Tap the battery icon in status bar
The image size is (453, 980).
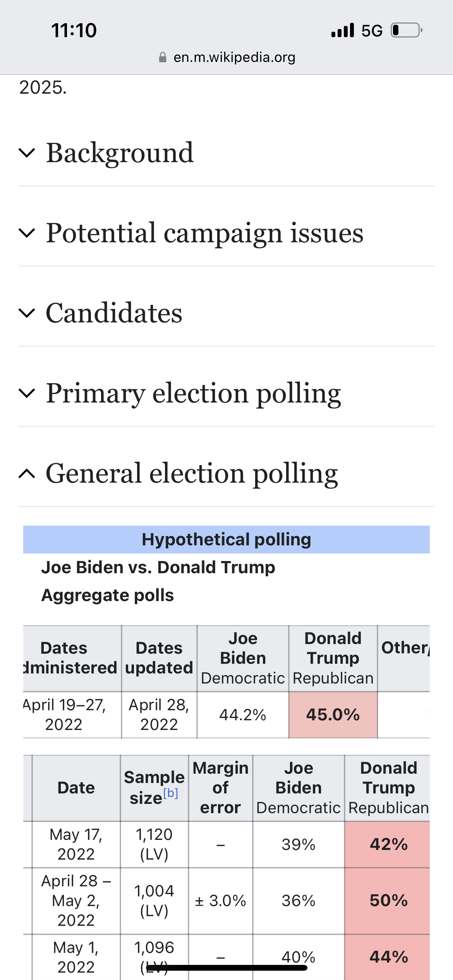[407, 30]
